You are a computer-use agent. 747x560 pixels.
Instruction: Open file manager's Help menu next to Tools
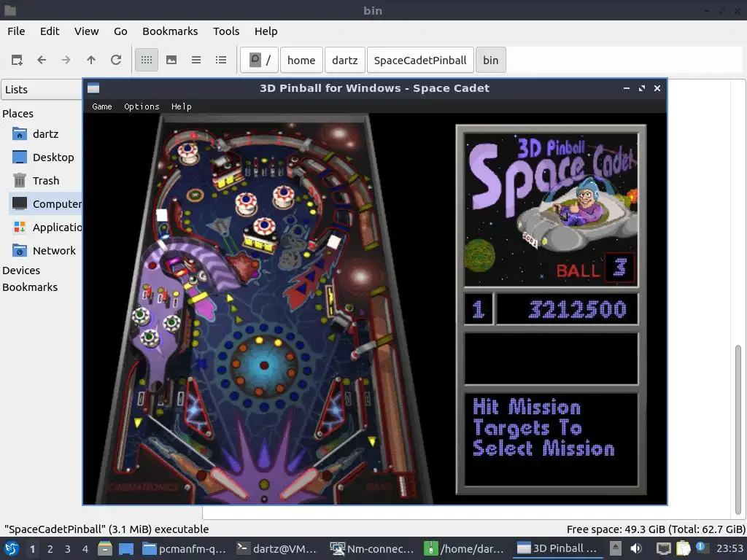pos(266,31)
